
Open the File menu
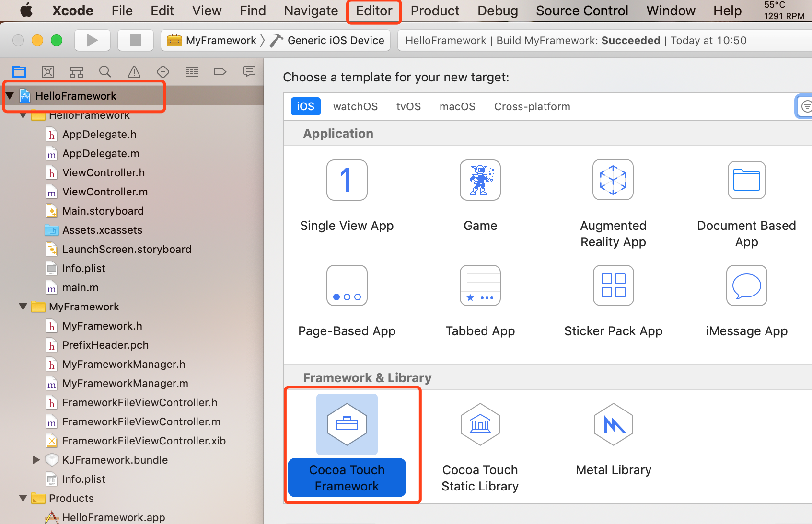point(122,11)
